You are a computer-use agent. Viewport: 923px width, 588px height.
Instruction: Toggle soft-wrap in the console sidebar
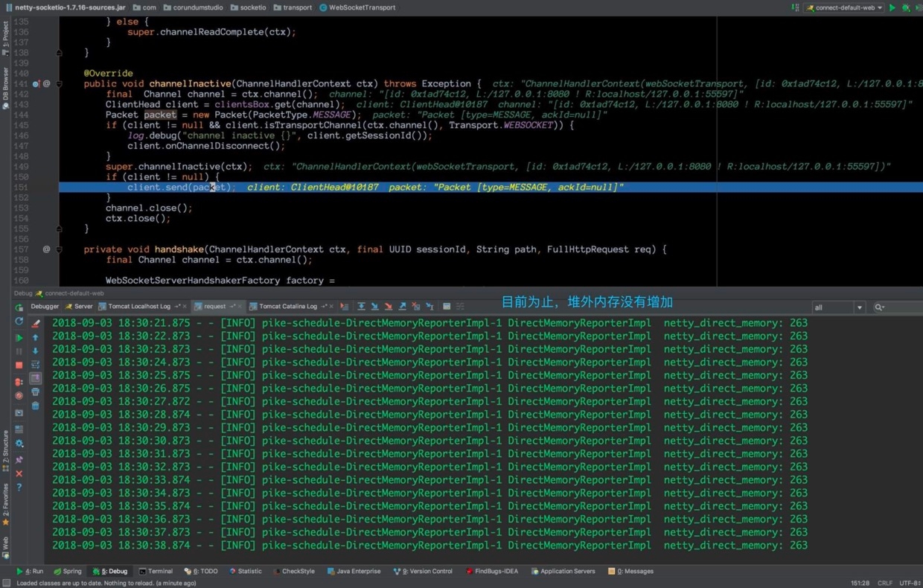[x=35, y=365]
